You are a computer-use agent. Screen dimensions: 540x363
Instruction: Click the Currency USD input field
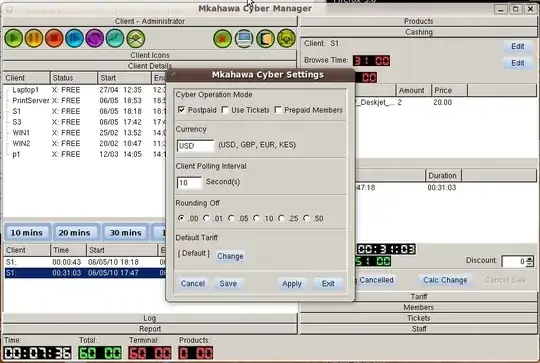195,146
